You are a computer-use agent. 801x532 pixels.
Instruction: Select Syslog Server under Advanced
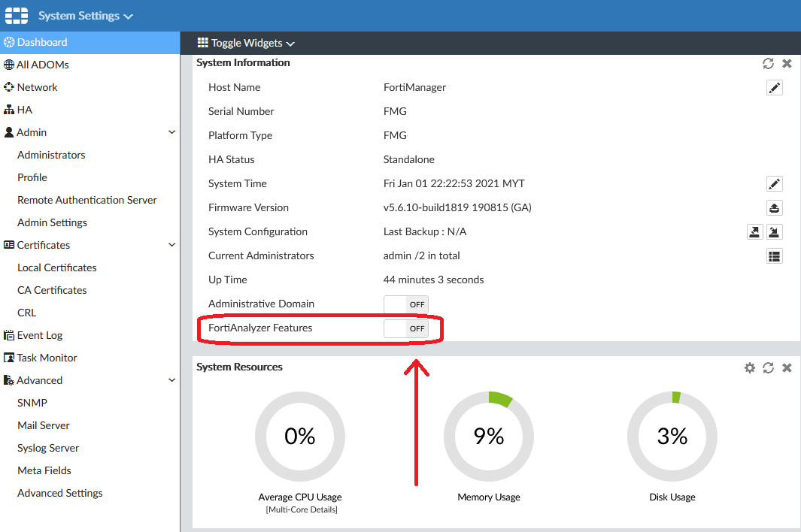coord(48,448)
